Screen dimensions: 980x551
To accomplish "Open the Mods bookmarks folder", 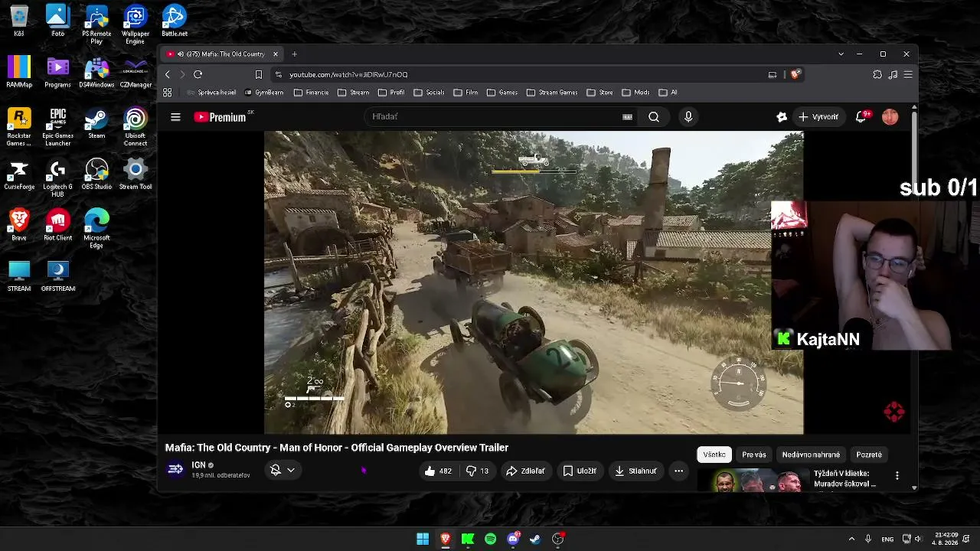I will [x=635, y=93].
